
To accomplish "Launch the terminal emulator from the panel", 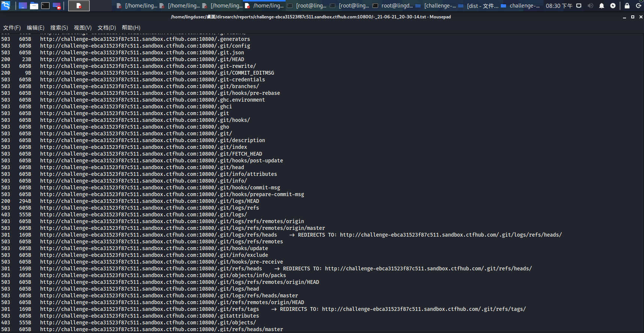I will point(45,6).
